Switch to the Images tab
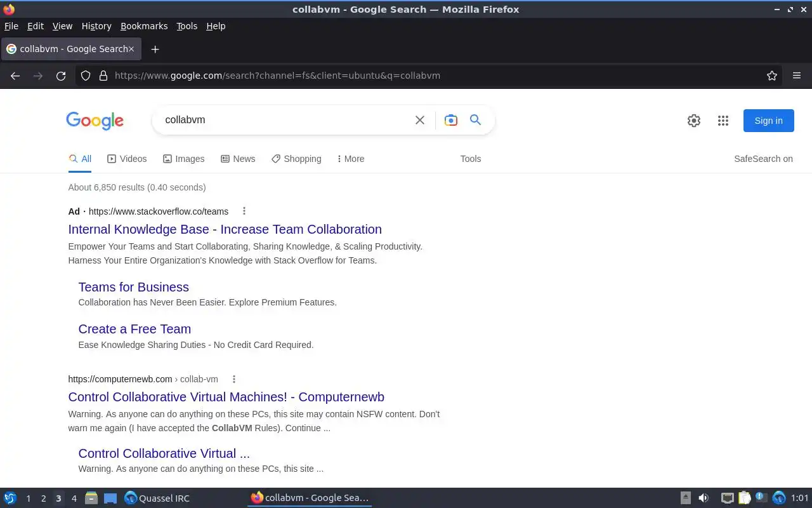 pos(183,159)
